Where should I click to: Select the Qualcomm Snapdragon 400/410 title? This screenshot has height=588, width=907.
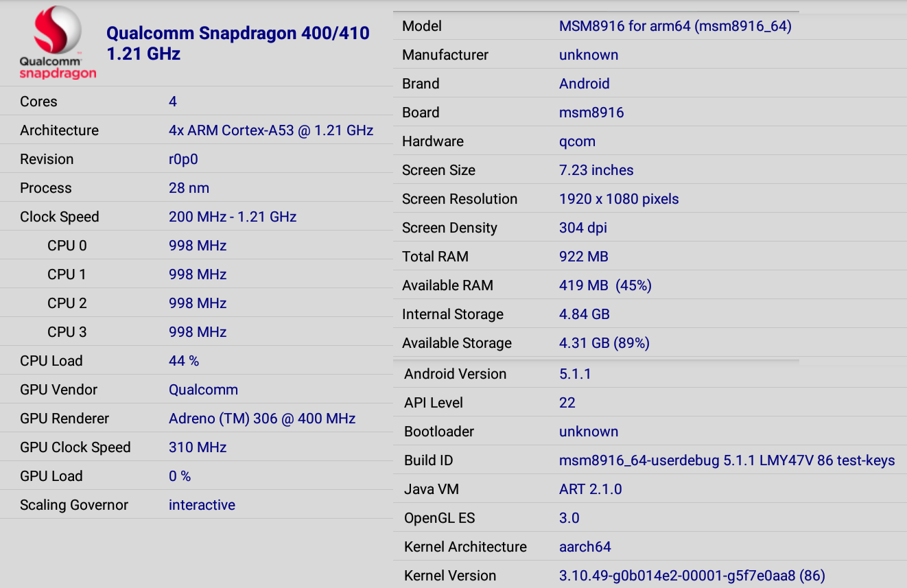(x=238, y=43)
